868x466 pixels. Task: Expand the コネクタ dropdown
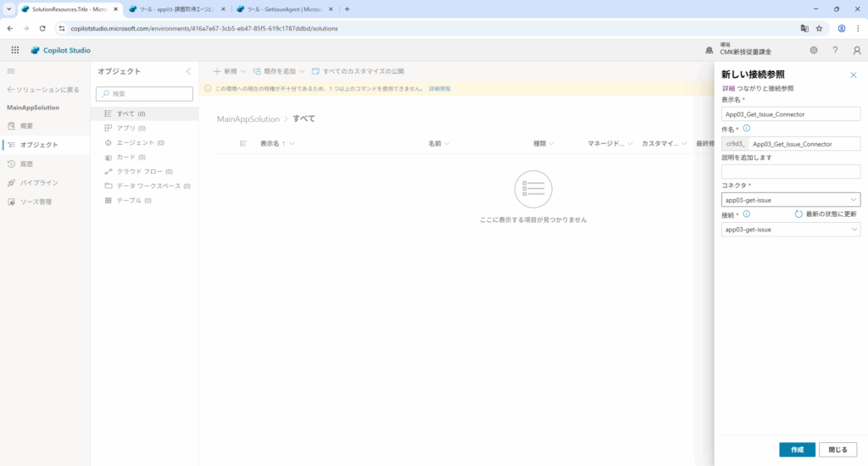(853, 200)
